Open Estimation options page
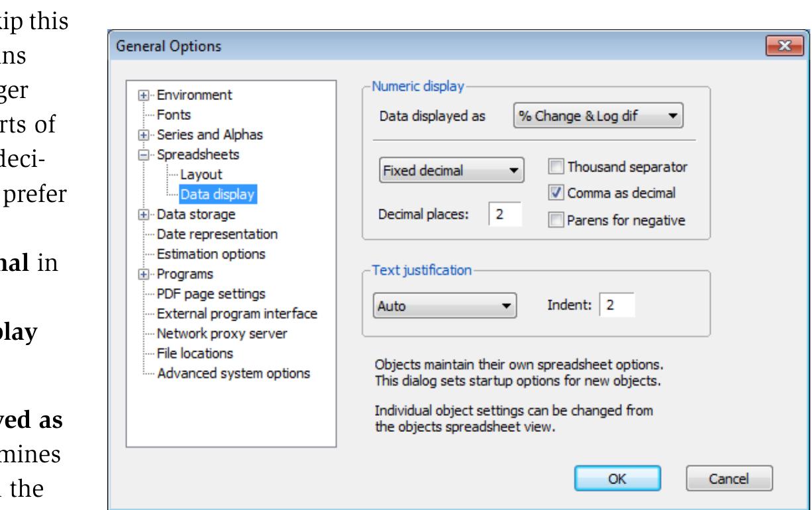This screenshot has height=510, width=812. 211,254
